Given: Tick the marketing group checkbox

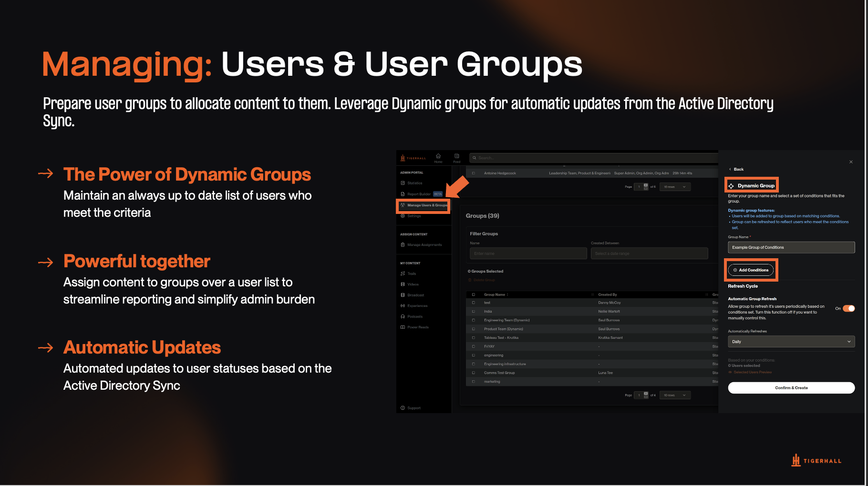Looking at the screenshot, I should click(x=474, y=381).
